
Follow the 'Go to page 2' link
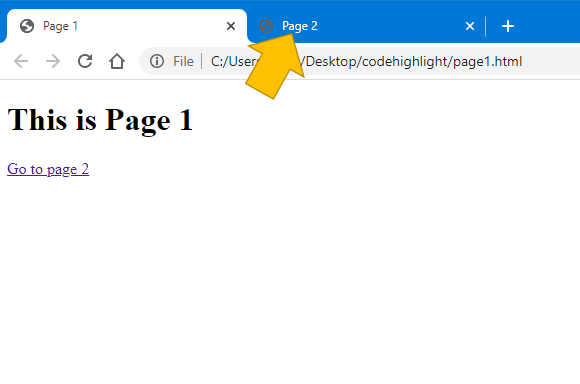coord(48,169)
